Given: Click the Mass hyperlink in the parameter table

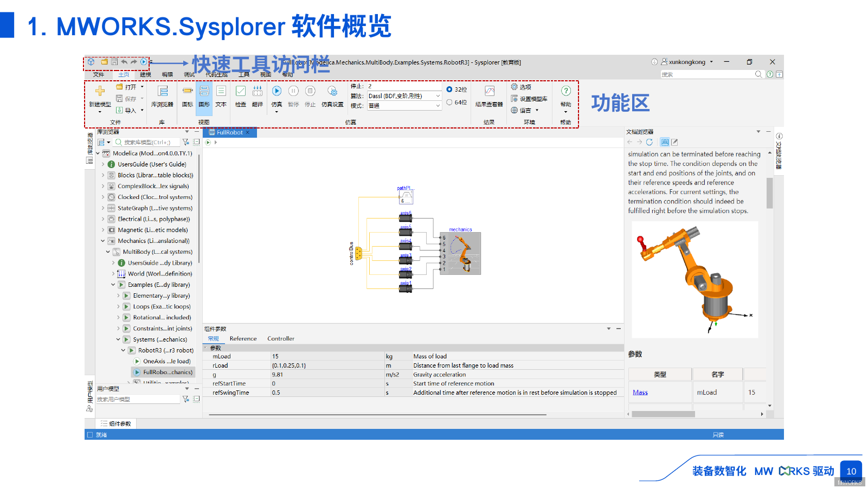Looking at the screenshot, I should [640, 392].
